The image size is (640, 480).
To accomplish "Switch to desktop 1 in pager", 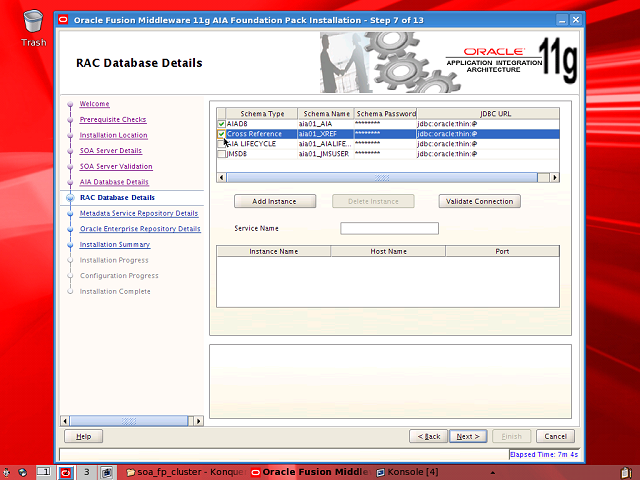I will click(44, 472).
